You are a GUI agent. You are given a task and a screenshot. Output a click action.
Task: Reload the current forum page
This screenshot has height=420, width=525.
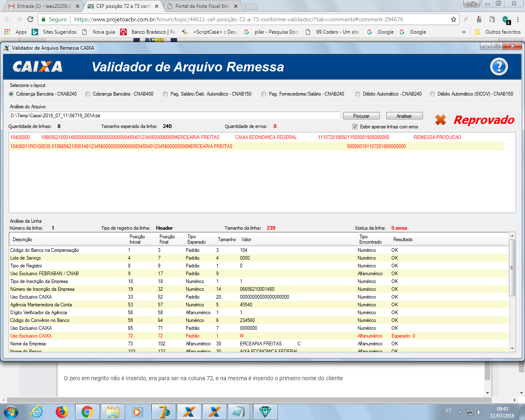30,19
